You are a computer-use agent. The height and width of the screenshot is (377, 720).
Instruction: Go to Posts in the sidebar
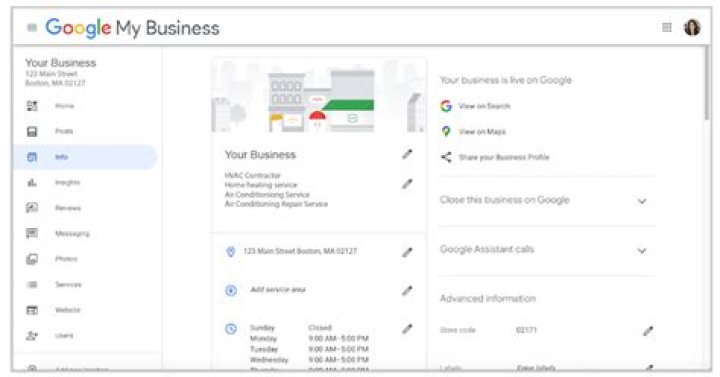point(64,131)
